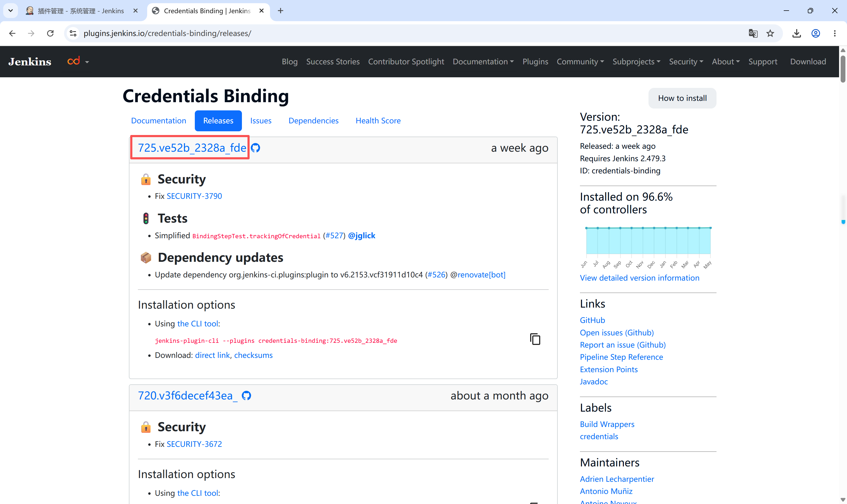The image size is (847, 504).
Task: Translate this page icon
Action: click(753, 33)
